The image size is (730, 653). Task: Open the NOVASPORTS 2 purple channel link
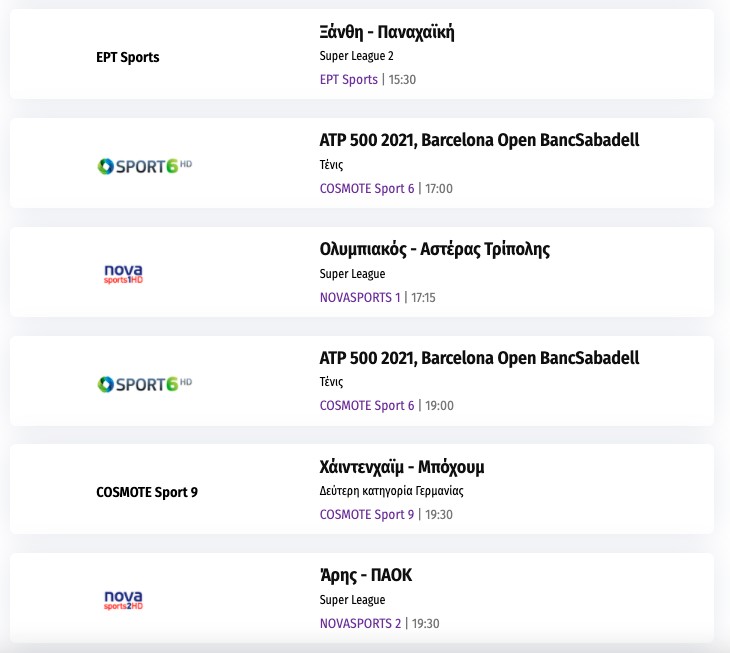click(360, 623)
